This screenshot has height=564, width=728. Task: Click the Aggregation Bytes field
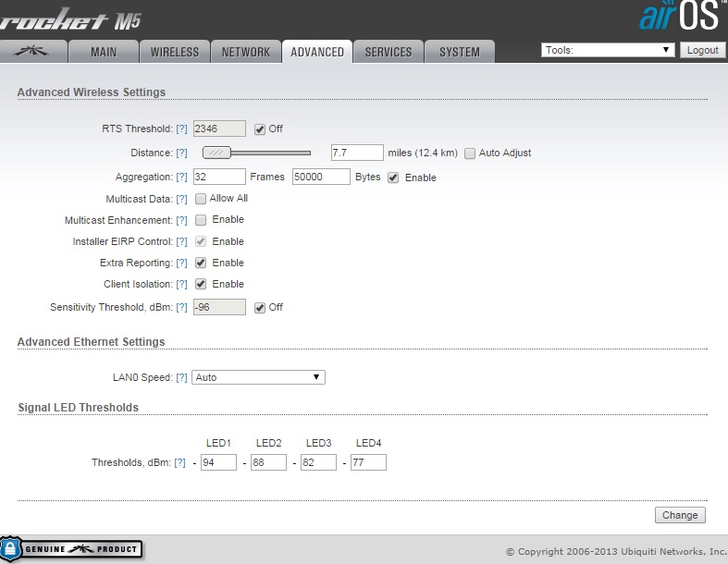point(321,177)
